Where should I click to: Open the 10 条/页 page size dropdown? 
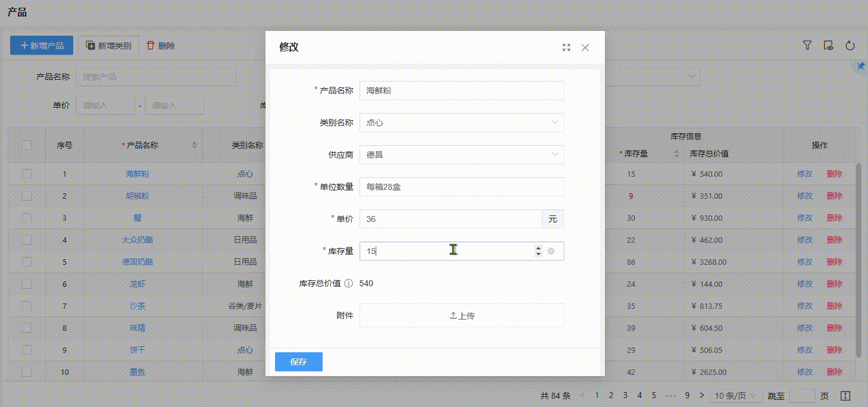coord(737,396)
